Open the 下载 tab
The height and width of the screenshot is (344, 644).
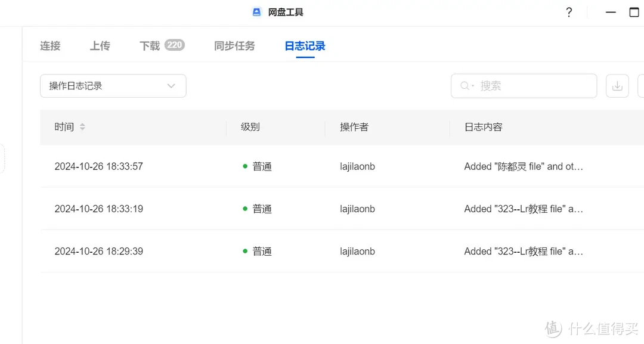pos(150,45)
